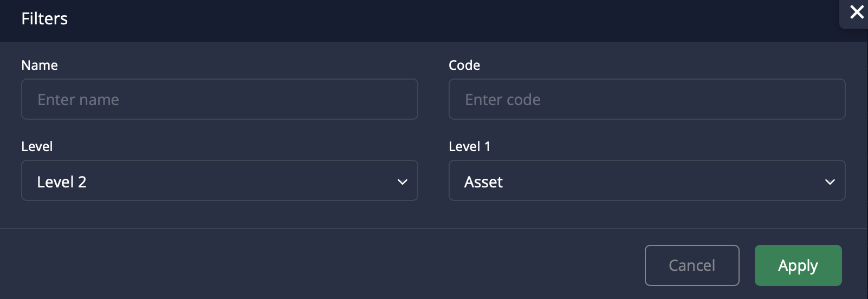Click the Code field label

(x=464, y=66)
